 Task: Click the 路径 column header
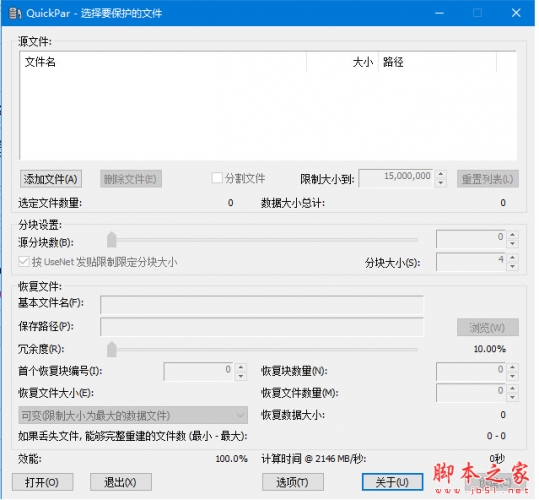tap(437, 62)
